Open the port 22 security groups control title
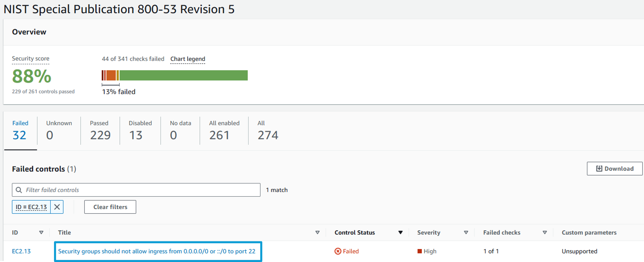644x262 pixels. 157,251
